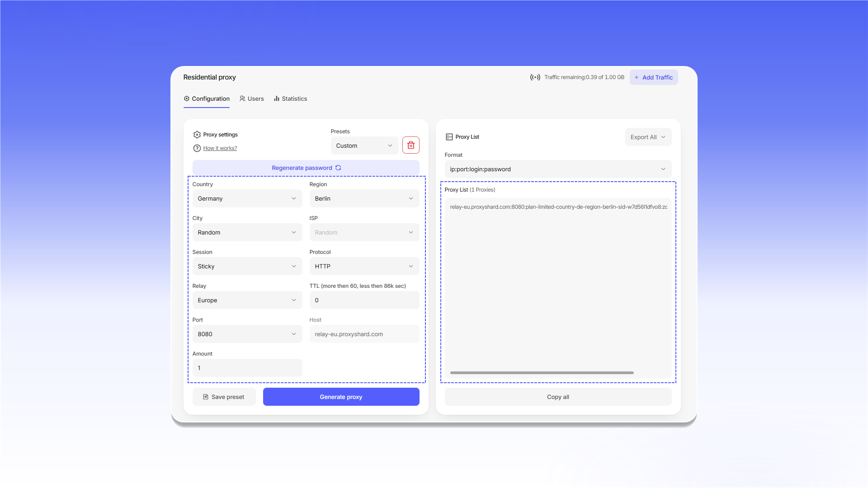Focus the TTL input field

point(364,300)
